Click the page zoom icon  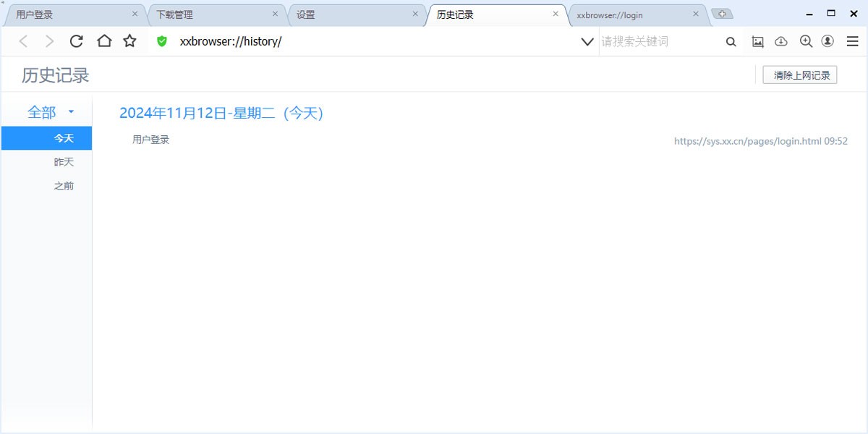pos(806,41)
